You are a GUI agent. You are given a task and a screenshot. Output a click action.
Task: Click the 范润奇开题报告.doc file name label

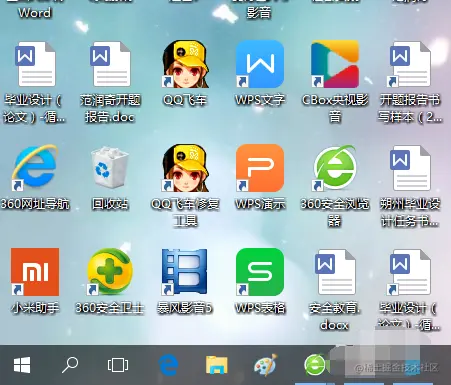point(110,109)
